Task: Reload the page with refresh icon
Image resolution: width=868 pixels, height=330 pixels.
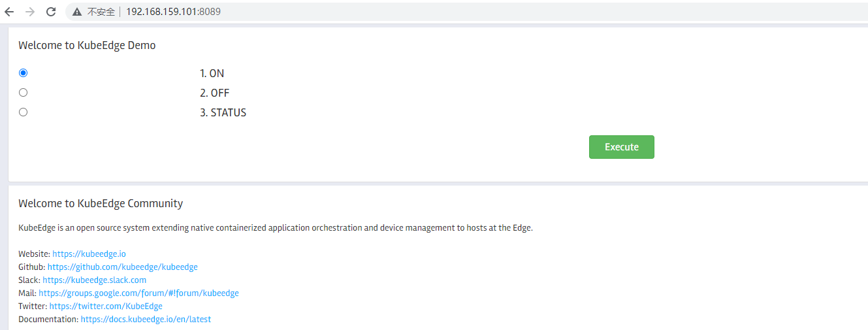Action: [51, 12]
